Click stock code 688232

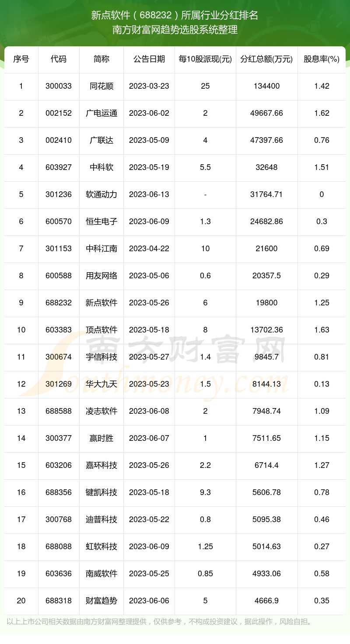59,303
